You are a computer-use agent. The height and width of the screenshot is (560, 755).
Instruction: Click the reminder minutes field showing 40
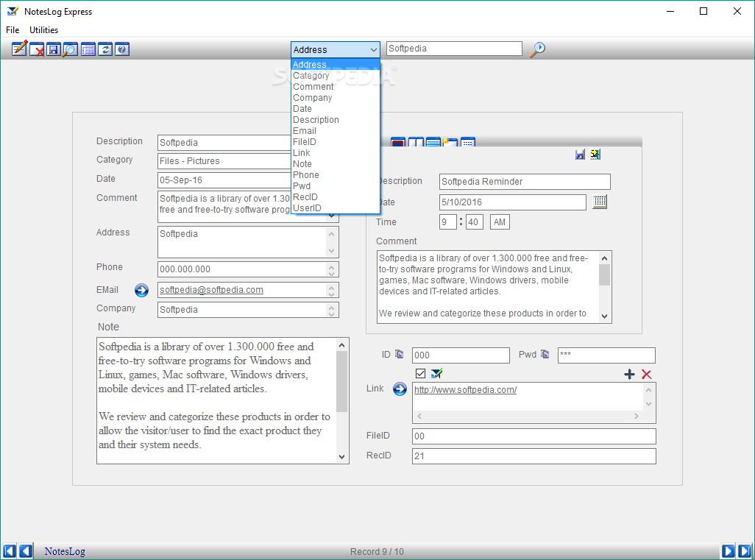tap(475, 222)
